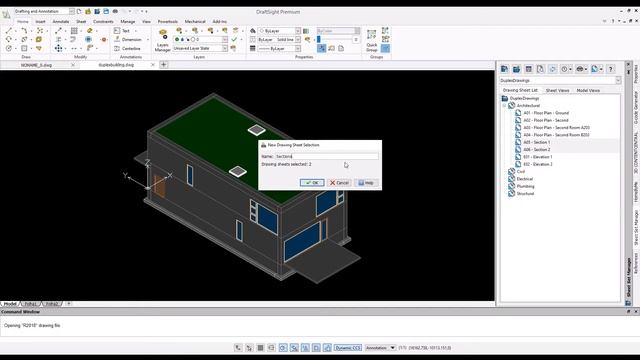
Task: Switch to the Model Views tab
Action: tap(588, 90)
